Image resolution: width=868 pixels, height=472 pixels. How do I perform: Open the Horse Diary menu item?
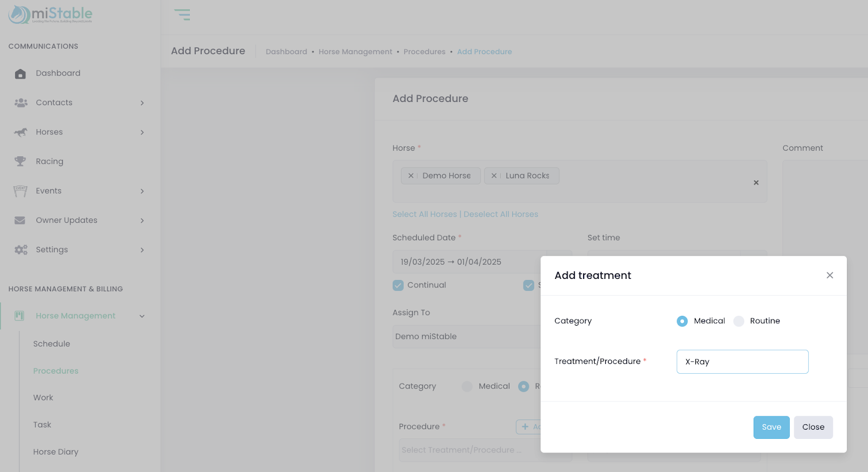pyautogui.click(x=55, y=452)
